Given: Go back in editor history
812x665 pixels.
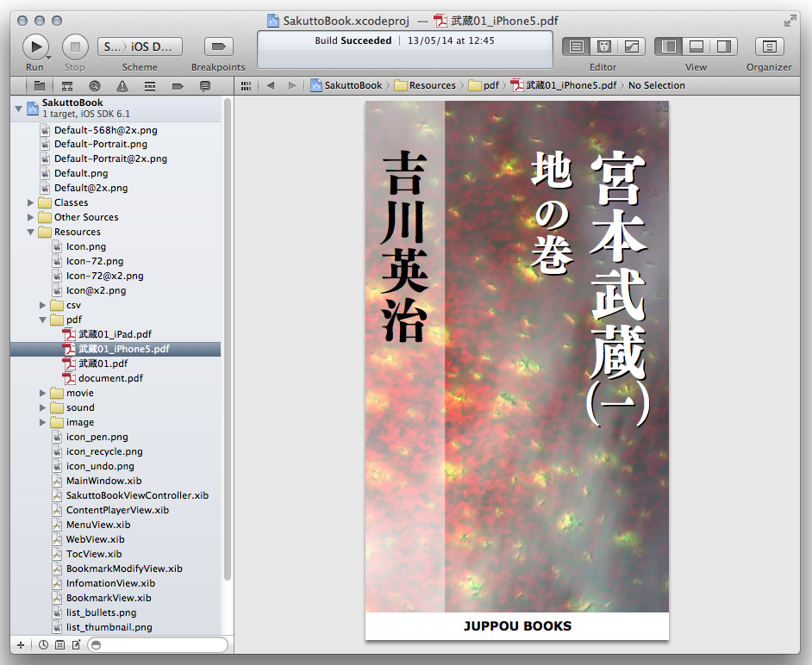Looking at the screenshot, I should [271, 85].
